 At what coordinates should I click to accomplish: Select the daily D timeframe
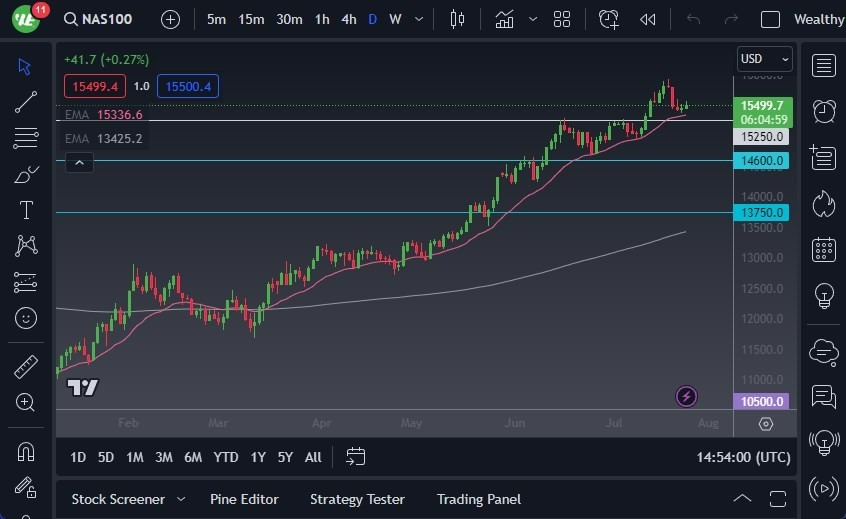pos(372,19)
